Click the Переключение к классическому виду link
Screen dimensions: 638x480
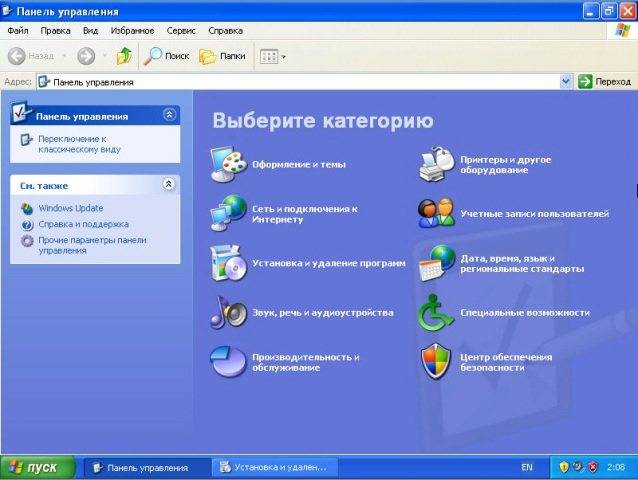click(71, 143)
